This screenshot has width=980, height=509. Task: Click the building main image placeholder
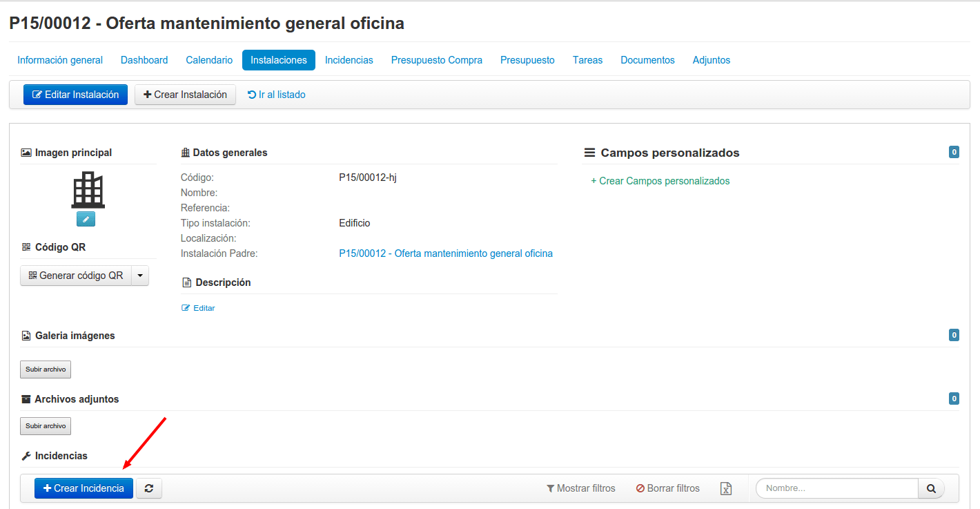pos(88,189)
